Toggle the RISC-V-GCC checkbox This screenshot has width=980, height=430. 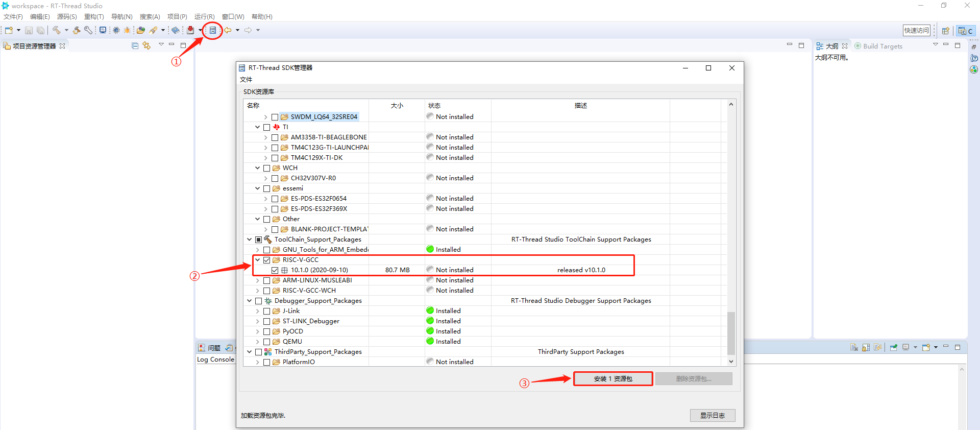[267, 260]
